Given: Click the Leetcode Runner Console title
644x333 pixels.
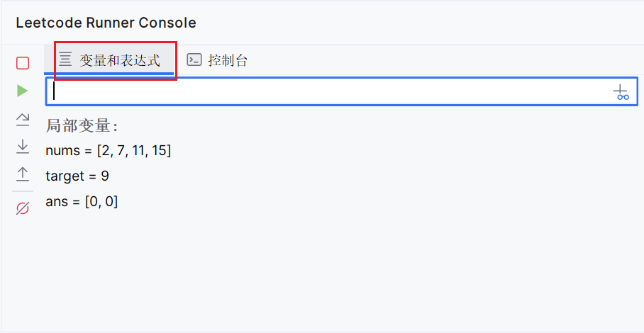Looking at the screenshot, I should [106, 23].
